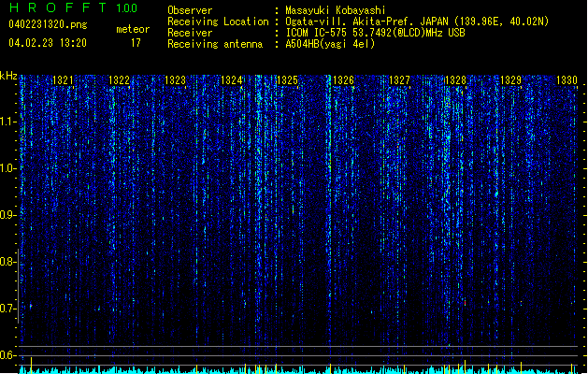Click the 0.8 kHz axis tick label
588x374 pixels.
[x=7, y=262]
